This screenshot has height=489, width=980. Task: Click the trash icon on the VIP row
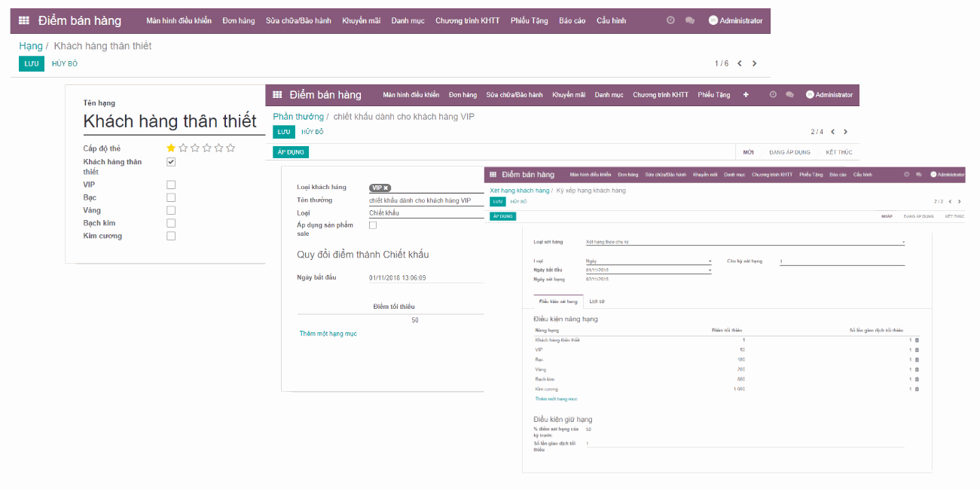click(917, 349)
